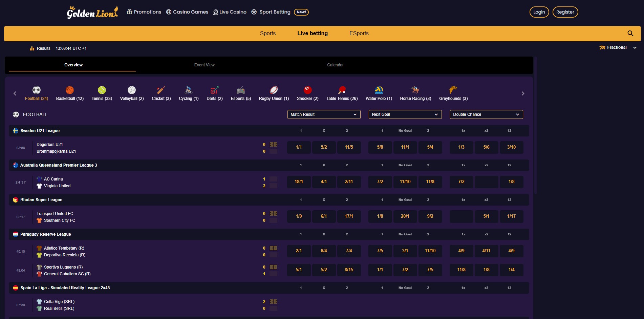Click the right arrow in the sports carousel

point(523,93)
